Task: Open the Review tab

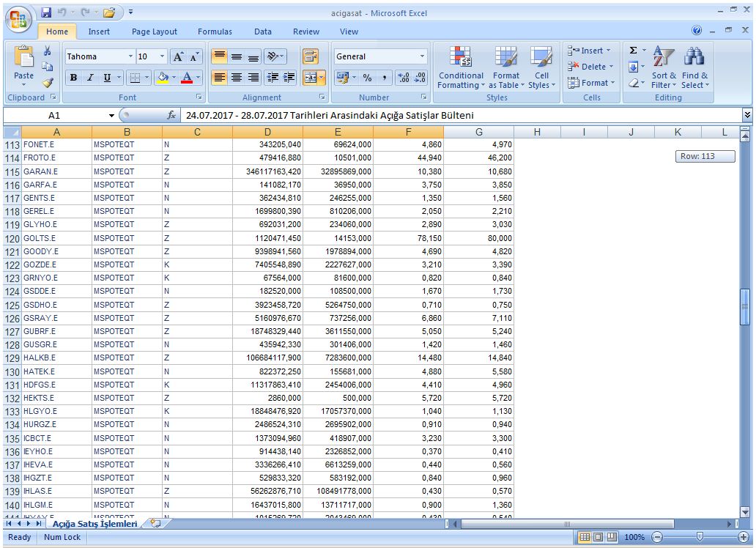Action: [306, 32]
